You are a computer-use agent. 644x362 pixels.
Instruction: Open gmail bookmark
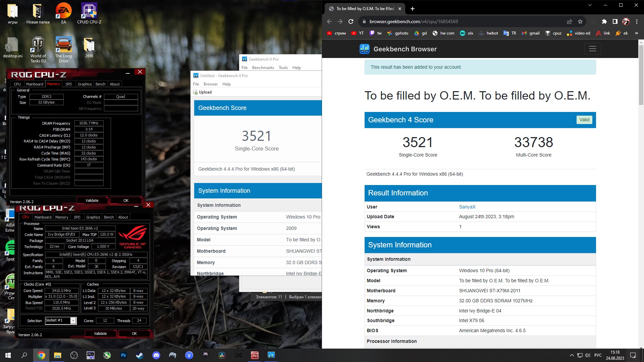(531, 33)
